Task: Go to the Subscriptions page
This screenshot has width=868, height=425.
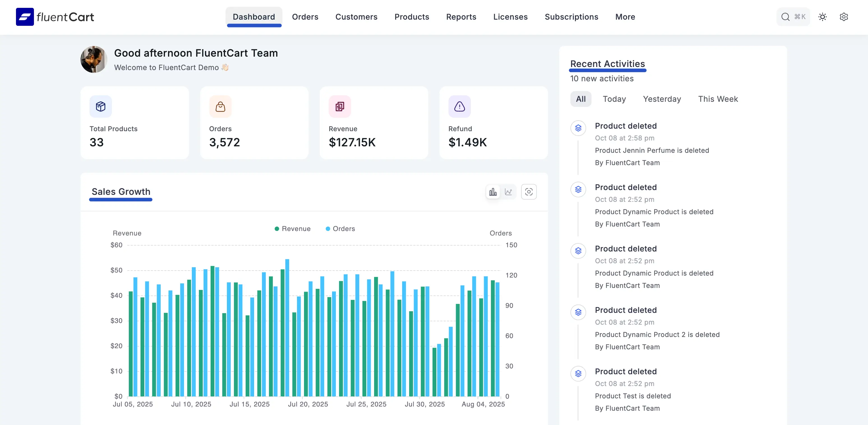Action: [x=571, y=17]
